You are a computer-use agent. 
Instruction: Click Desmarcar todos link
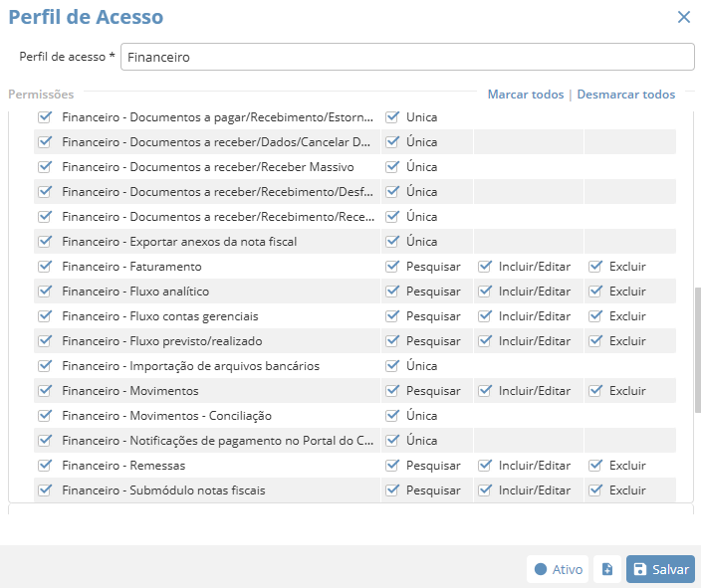(625, 95)
